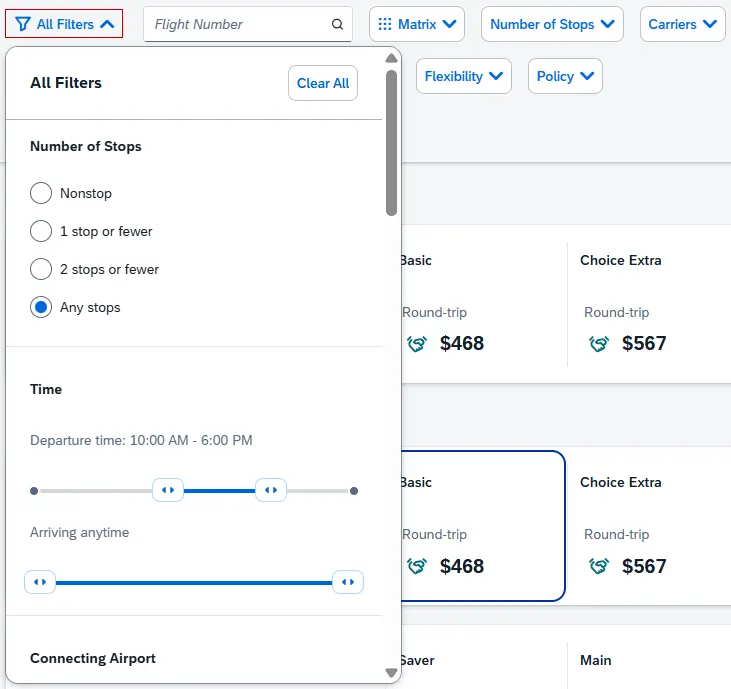Select the Any stops radio button
The height and width of the screenshot is (689, 731).
tap(41, 307)
